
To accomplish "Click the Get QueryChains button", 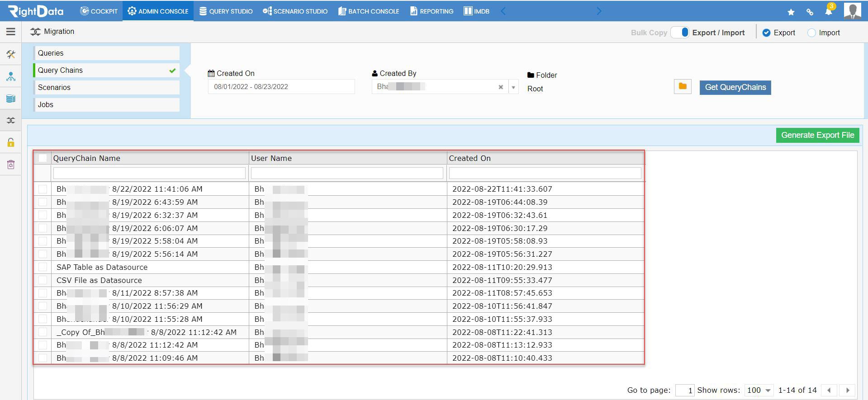I will 735,87.
